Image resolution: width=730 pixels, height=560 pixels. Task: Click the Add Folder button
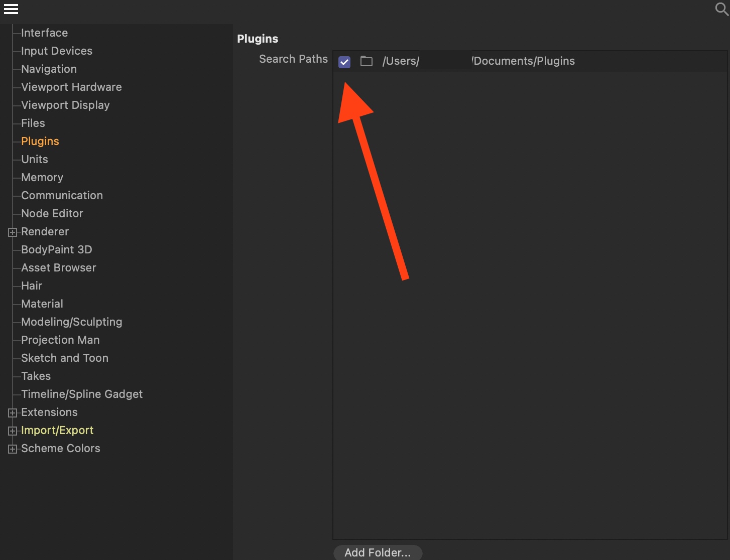pos(378,552)
